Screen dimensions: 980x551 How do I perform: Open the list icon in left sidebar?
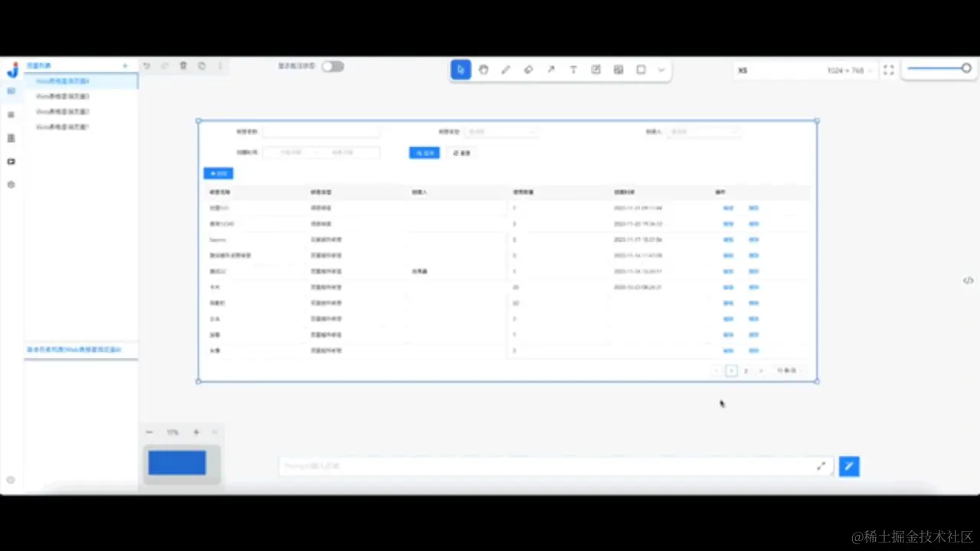point(11,115)
